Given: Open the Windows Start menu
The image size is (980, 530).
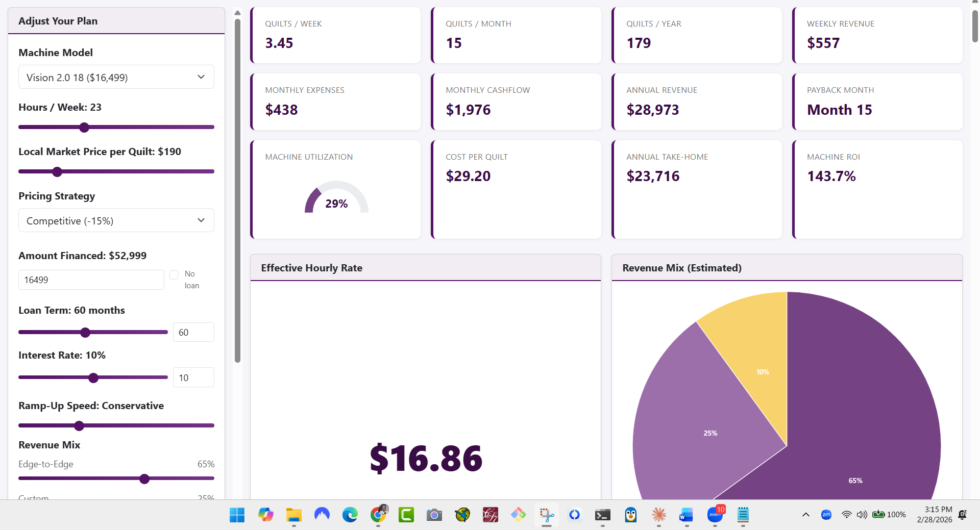Looking at the screenshot, I should [236, 515].
